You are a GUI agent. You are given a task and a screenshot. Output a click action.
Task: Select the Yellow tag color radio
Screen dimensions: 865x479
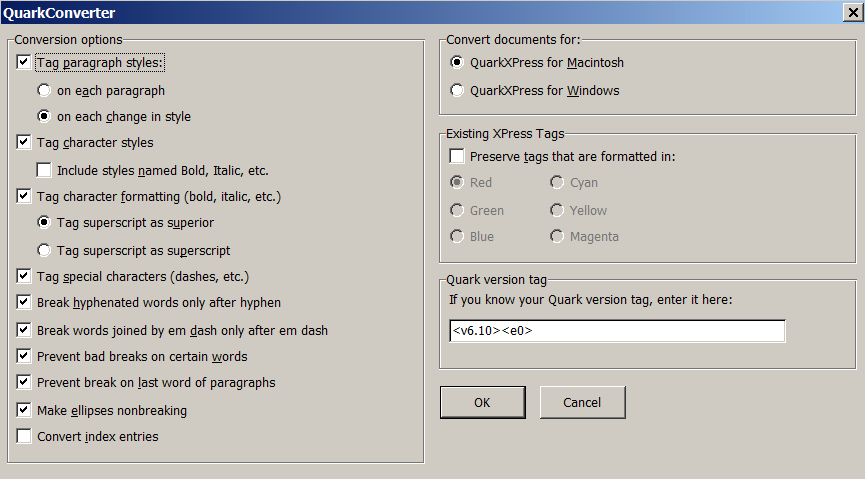click(557, 210)
